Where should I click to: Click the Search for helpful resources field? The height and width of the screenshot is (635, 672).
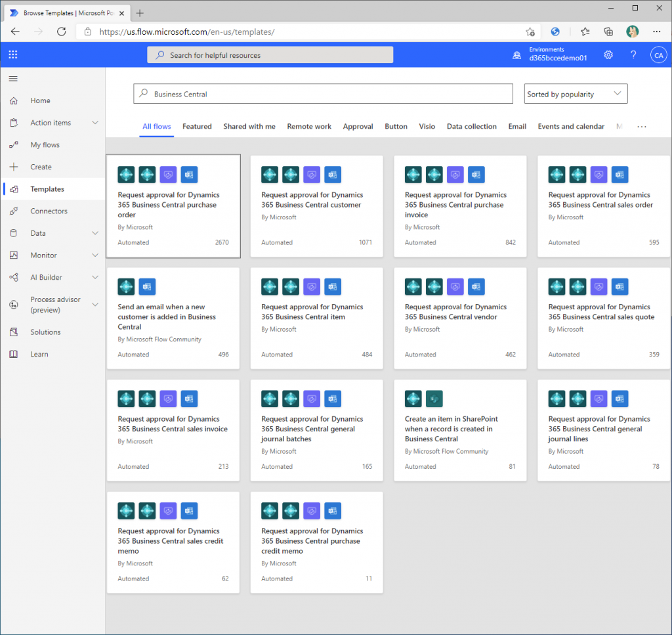tap(270, 55)
